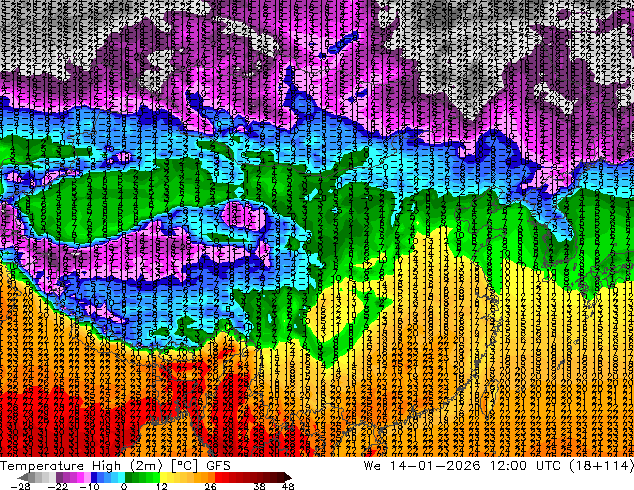
Task: Click the grey left arrow end of the color legend
Action: 22,477
